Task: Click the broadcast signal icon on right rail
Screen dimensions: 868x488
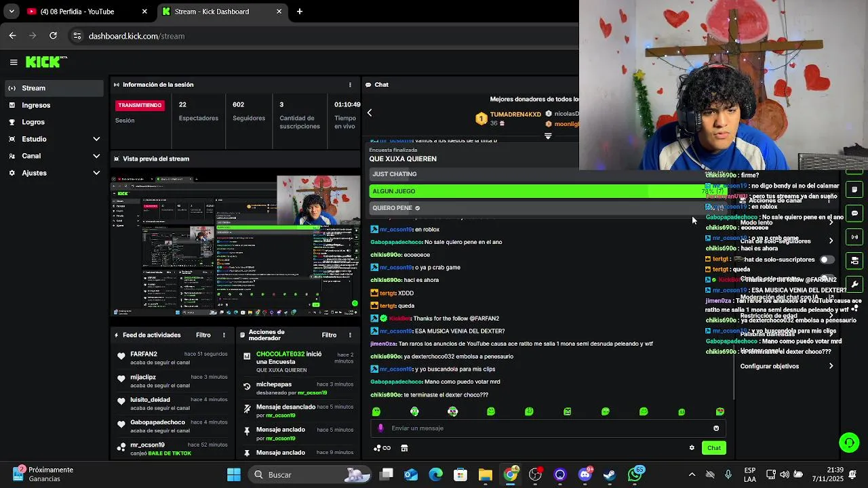Action: [854, 237]
